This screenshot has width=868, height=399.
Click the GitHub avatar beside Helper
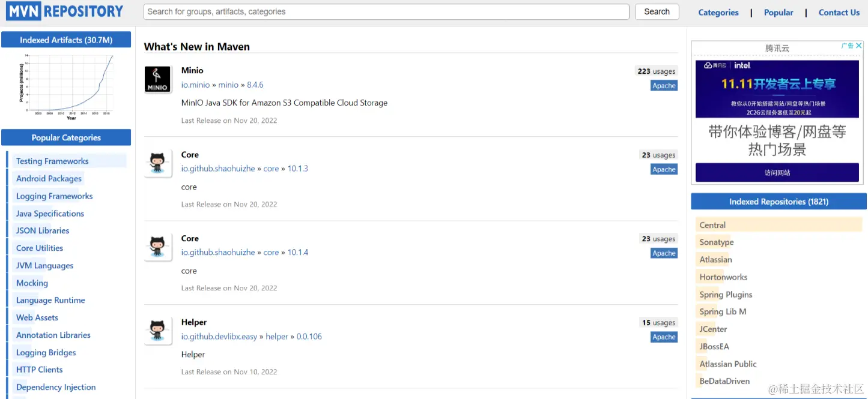[158, 331]
